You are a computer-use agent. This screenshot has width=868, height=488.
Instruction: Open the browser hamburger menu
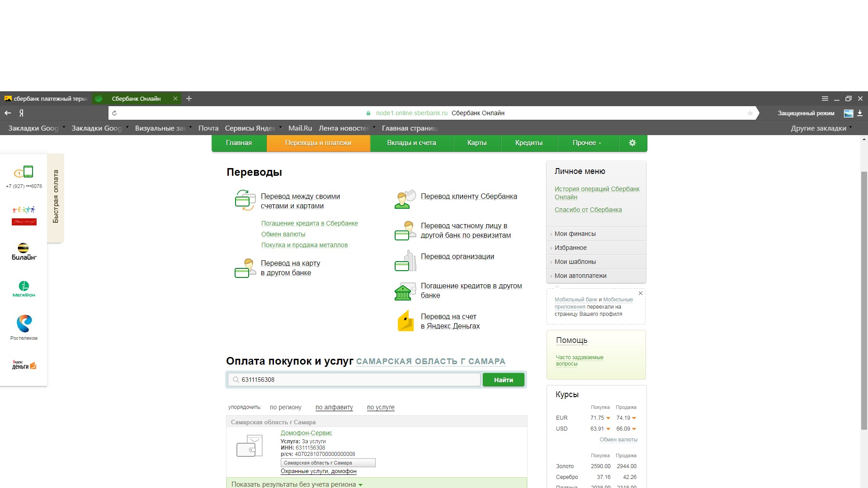pyautogui.click(x=825, y=99)
